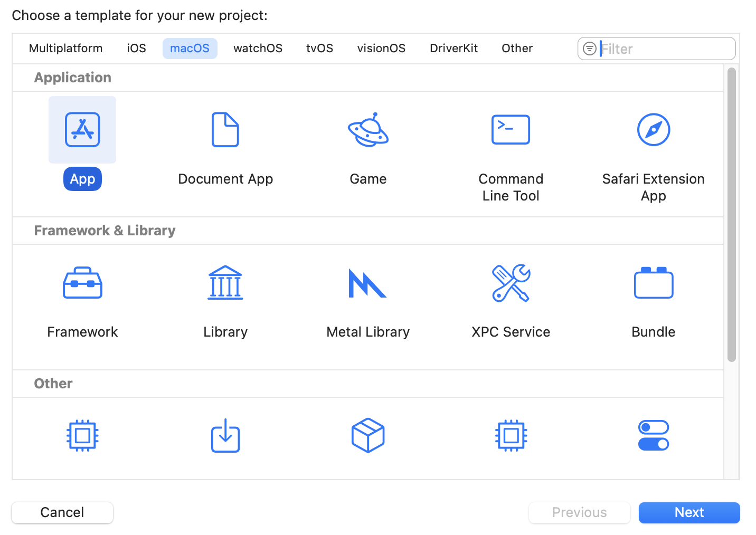Open the Multiplatform tab
The height and width of the screenshot is (535, 756).
click(66, 49)
